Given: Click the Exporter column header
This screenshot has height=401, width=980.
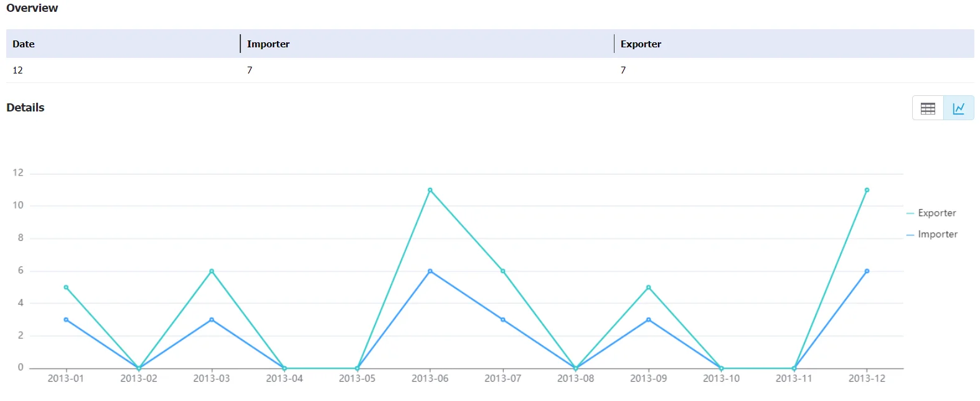Looking at the screenshot, I should pos(641,44).
